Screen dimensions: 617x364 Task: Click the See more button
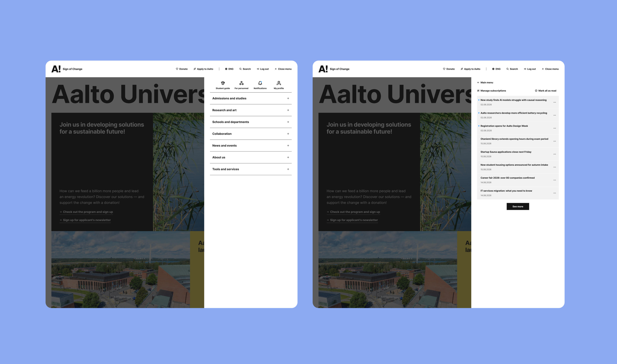[518, 207]
